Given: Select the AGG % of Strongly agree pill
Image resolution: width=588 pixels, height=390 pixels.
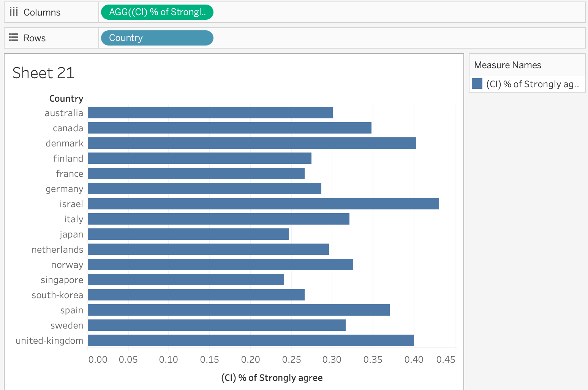Looking at the screenshot, I should (157, 12).
